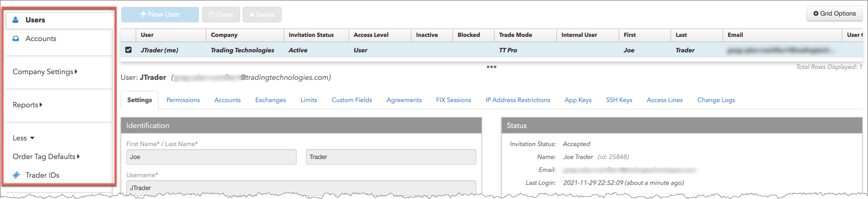Expand the Reports menu
This screenshot has width=868, height=199.
28,105
